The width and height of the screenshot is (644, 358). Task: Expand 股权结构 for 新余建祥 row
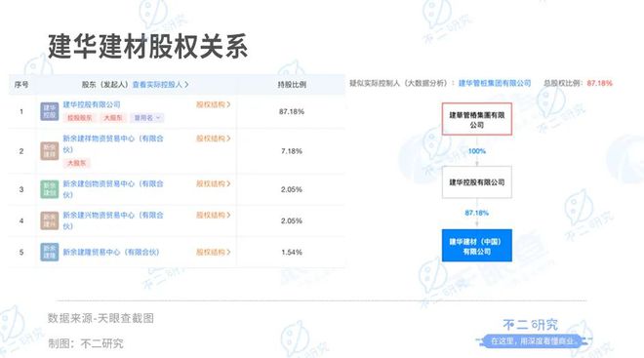(x=213, y=139)
